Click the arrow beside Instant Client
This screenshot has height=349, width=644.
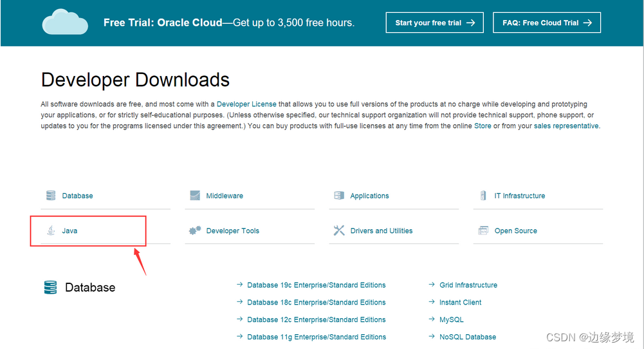pos(432,302)
